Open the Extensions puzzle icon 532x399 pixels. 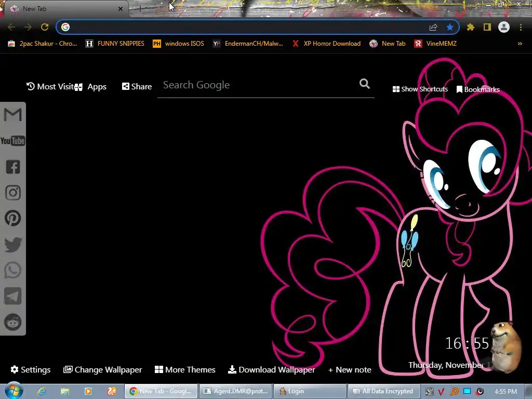pyautogui.click(x=471, y=27)
